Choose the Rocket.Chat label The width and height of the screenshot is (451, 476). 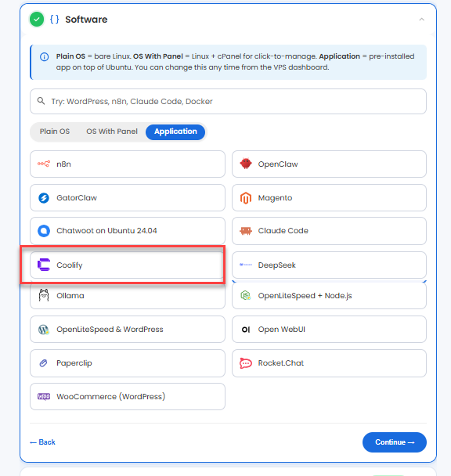[x=281, y=363]
